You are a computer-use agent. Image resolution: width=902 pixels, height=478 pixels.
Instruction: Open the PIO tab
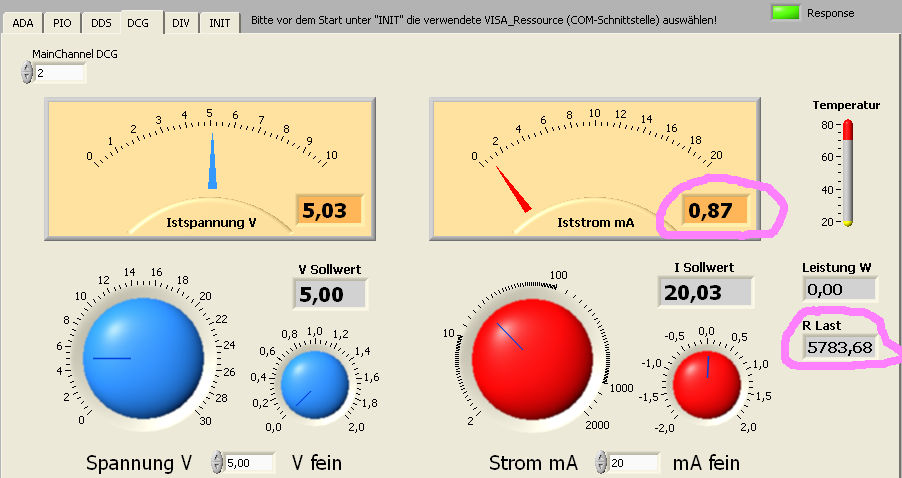coord(62,21)
